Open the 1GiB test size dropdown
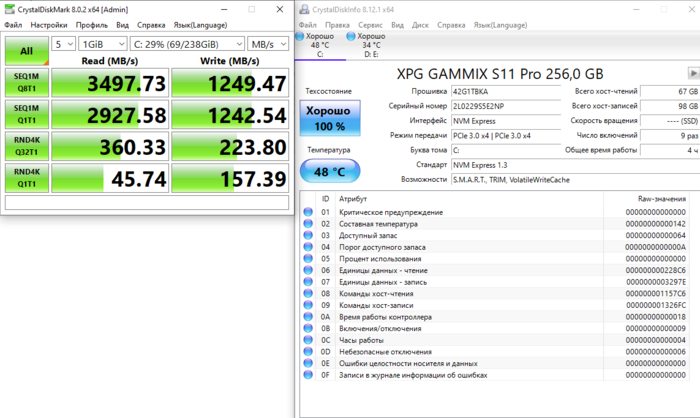The height and width of the screenshot is (418, 700). [103, 44]
